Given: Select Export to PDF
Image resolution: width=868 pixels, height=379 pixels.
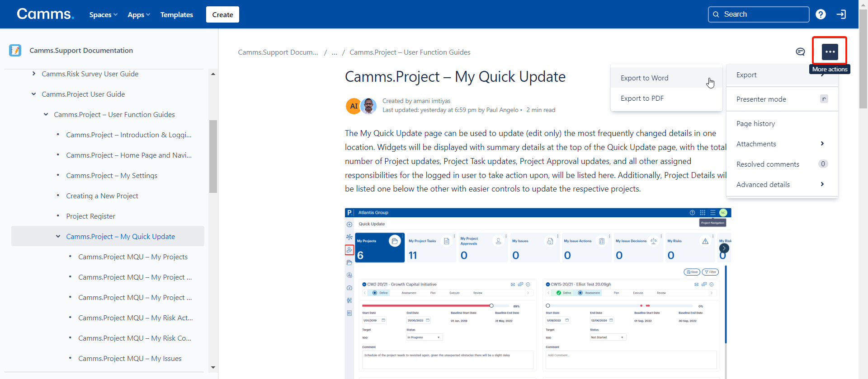Looking at the screenshot, I should (666, 98).
